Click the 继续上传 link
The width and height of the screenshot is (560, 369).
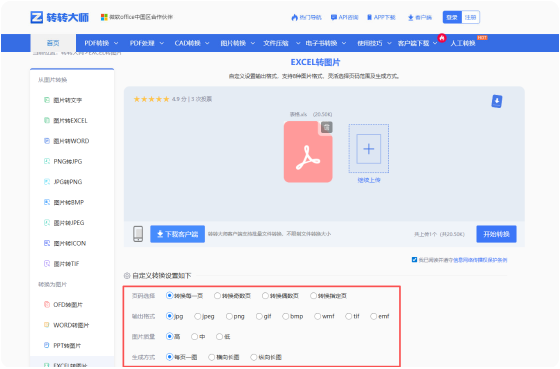click(x=369, y=180)
